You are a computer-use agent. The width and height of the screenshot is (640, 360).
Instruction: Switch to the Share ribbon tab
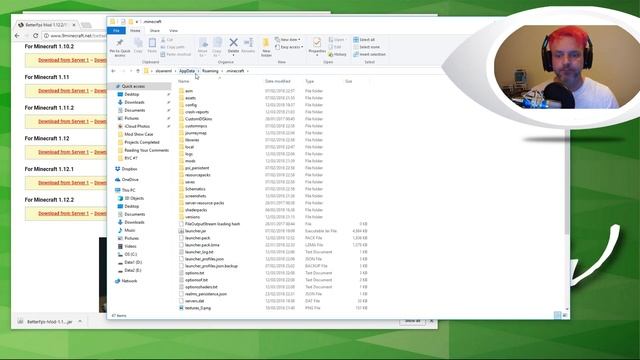coord(155,31)
